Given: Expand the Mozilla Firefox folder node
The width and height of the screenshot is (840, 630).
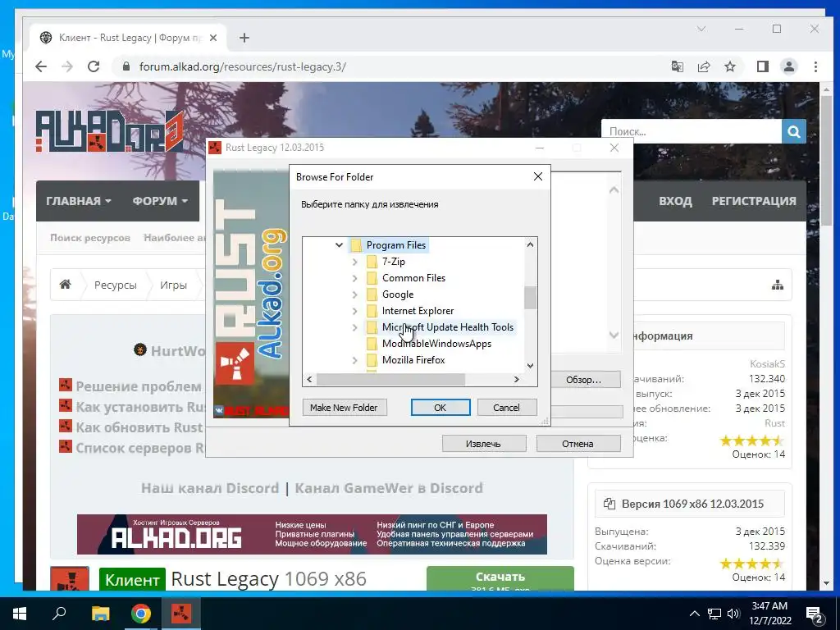Looking at the screenshot, I should pyautogui.click(x=354, y=360).
